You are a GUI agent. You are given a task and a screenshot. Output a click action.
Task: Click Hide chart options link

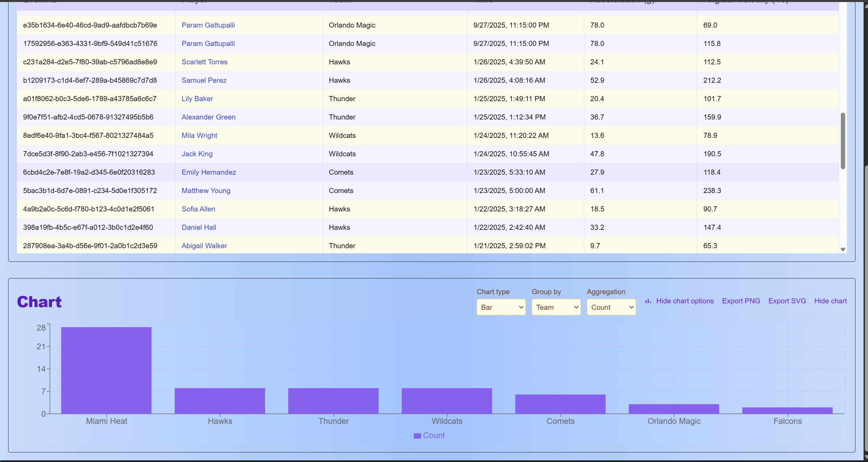coord(685,301)
